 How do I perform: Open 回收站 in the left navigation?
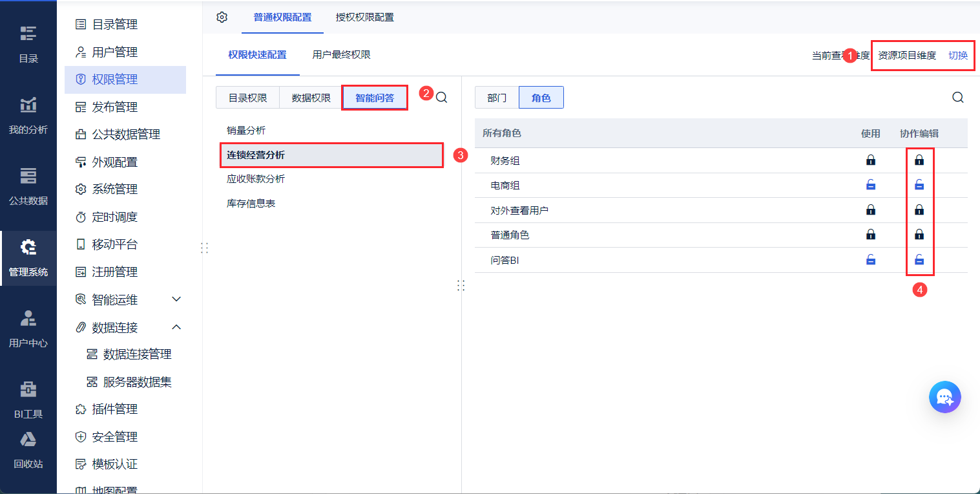pos(28,449)
